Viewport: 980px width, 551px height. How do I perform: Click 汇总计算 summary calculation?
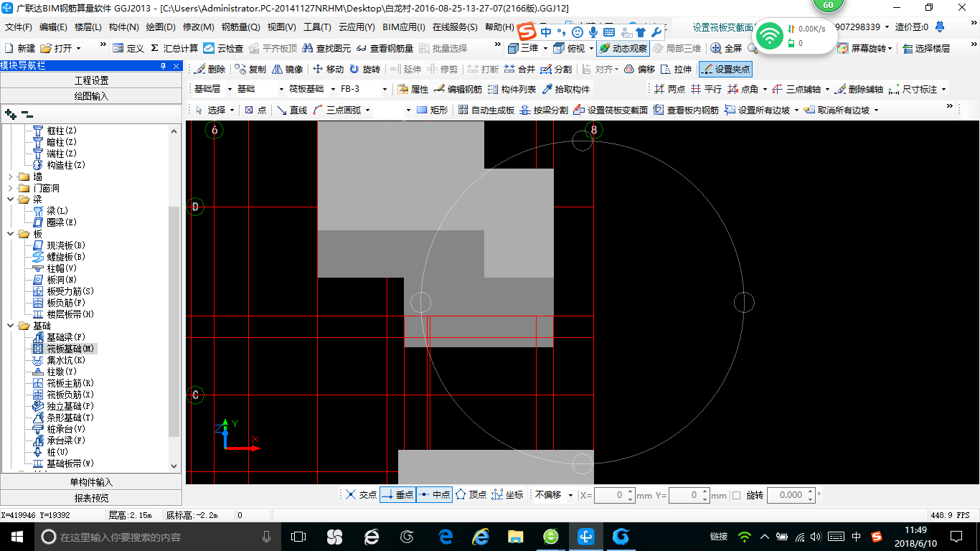point(174,49)
